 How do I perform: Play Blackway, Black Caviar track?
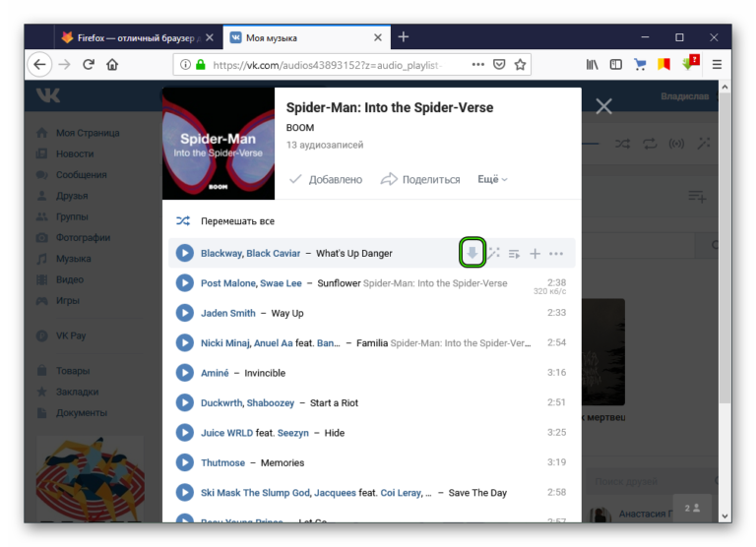click(x=185, y=253)
